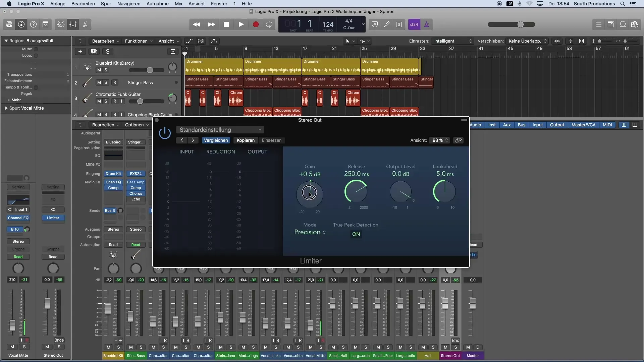Toggle the Tuner button
Screen dimensions: 644x362
click(387, 24)
